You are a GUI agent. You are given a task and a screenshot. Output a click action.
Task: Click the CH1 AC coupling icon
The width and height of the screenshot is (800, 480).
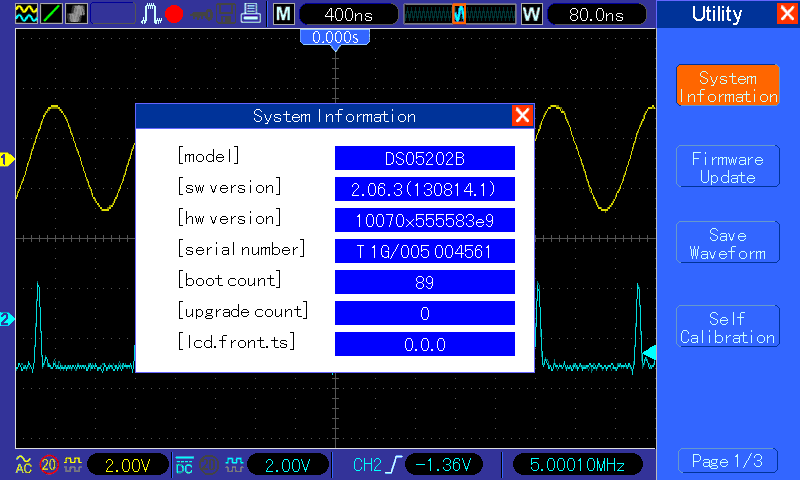click(x=23, y=464)
